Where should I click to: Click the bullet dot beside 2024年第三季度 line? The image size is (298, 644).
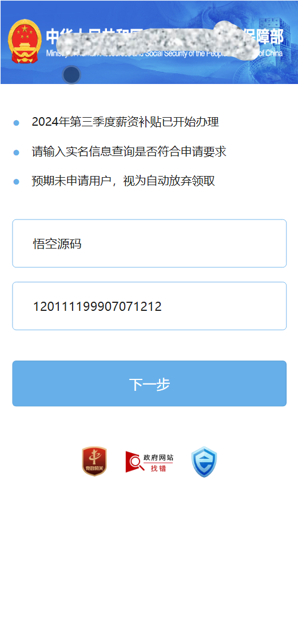tap(17, 123)
